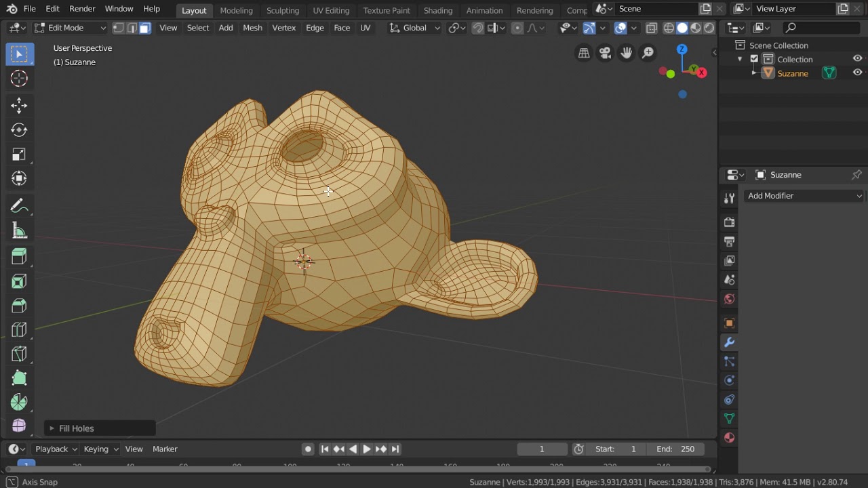The width and height of the screenshot is (868, 488).
Task: Select the Cursor tool
Action: point(19,79)
